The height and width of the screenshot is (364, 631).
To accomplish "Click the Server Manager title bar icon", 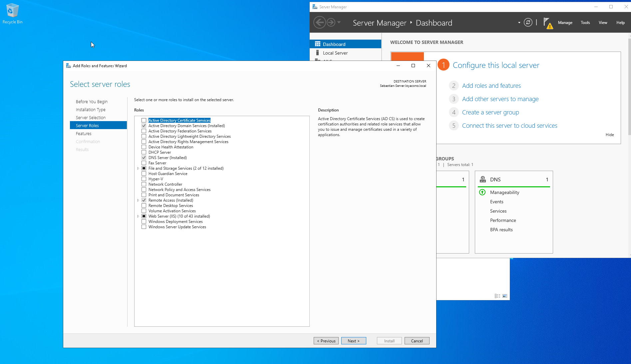I will click(315, 7).
